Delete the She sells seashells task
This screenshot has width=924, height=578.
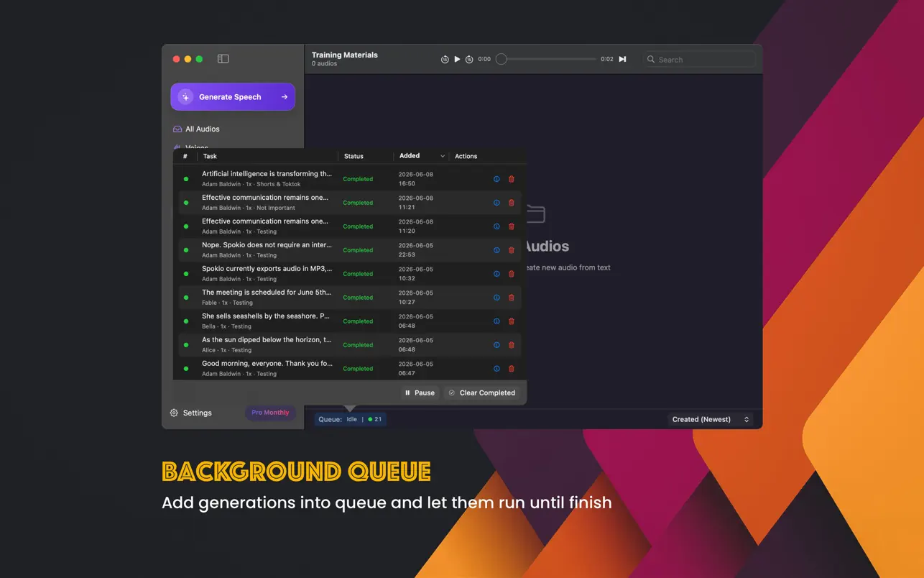click(512, 321)
